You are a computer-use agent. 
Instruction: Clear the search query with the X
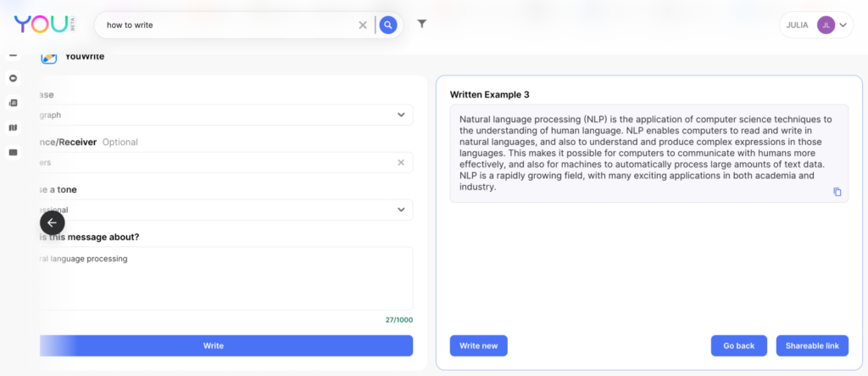pyautogui.click(x=363, y=25)
